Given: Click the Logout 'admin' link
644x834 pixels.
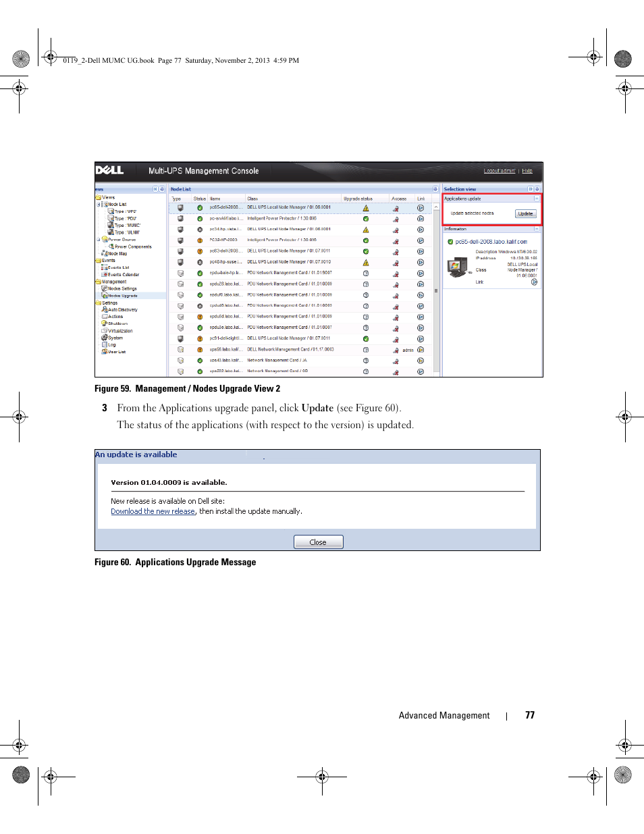Looking at the screenshot, I should 500,171.
